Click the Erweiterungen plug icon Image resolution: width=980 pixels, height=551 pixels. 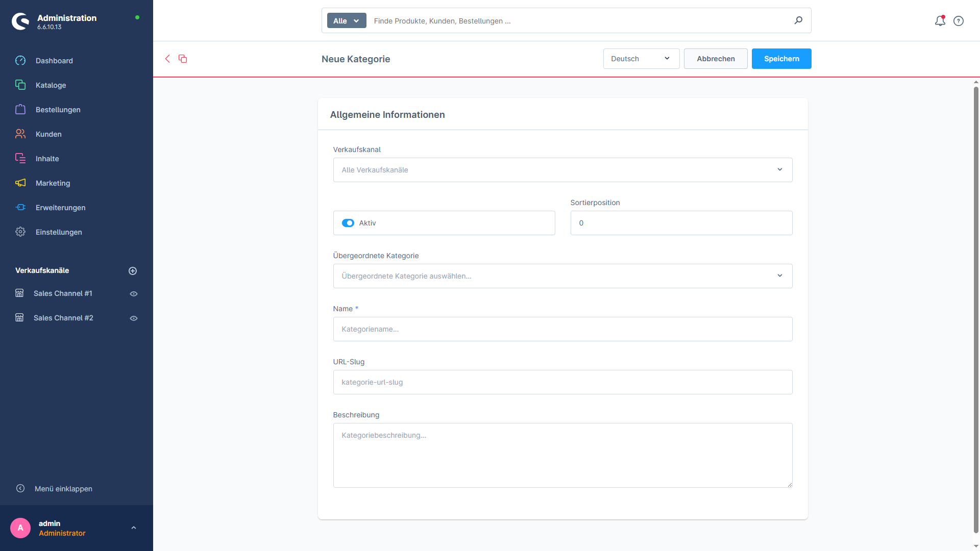point(20,208)
